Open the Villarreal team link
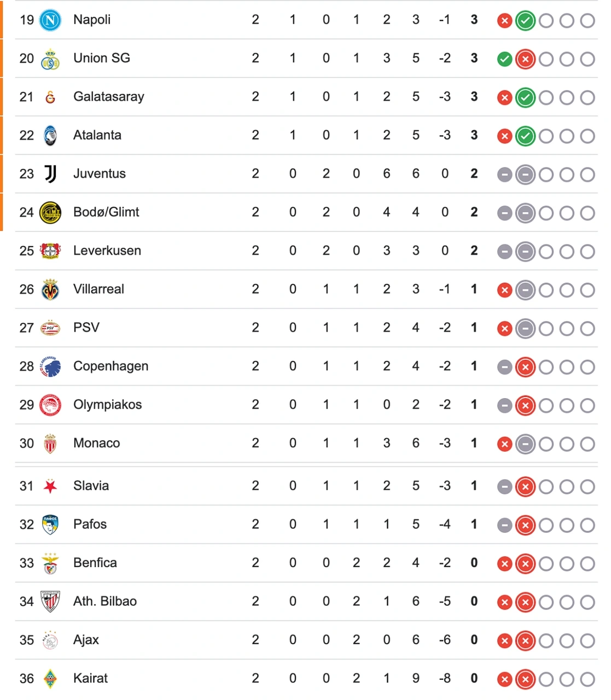Viewport: 611px width, 700px height. pos(98,289)
